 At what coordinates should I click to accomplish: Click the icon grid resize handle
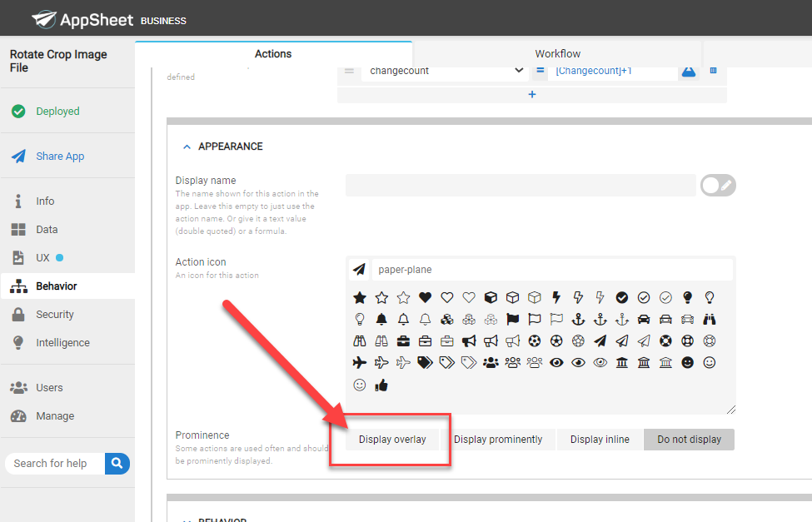pos(730,410)
